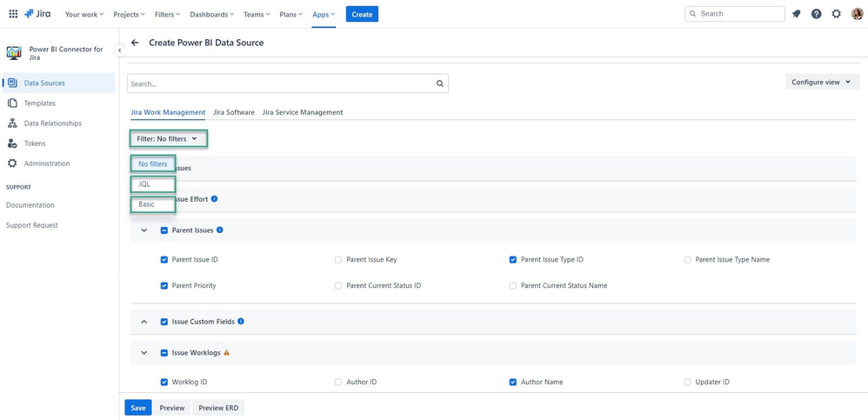Screen dimensions: 868x420
Task: Open the Dashboards menu
Action: click(211, 15)
